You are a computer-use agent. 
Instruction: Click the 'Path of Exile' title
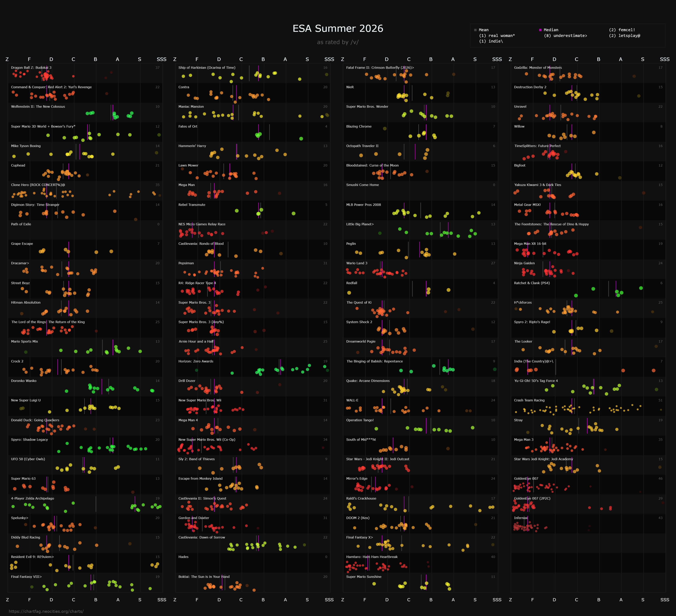(21, 224)
